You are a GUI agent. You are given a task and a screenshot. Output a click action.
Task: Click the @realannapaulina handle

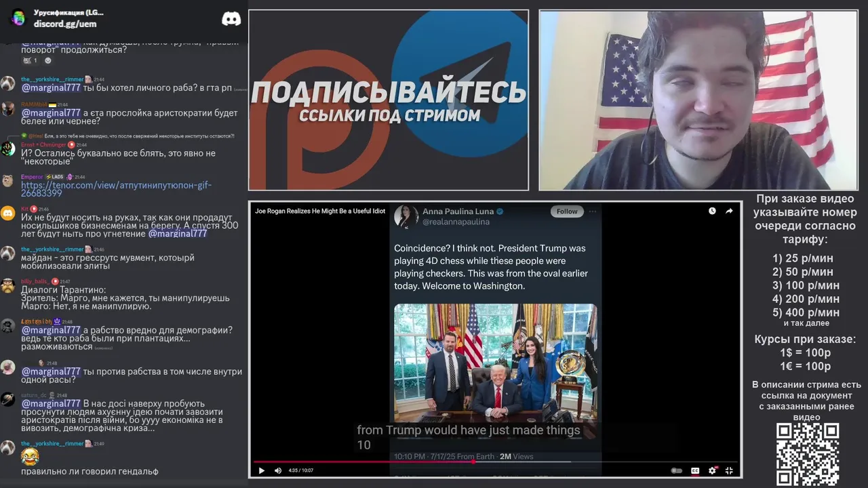pyautogui.click(x=456, y=222)
